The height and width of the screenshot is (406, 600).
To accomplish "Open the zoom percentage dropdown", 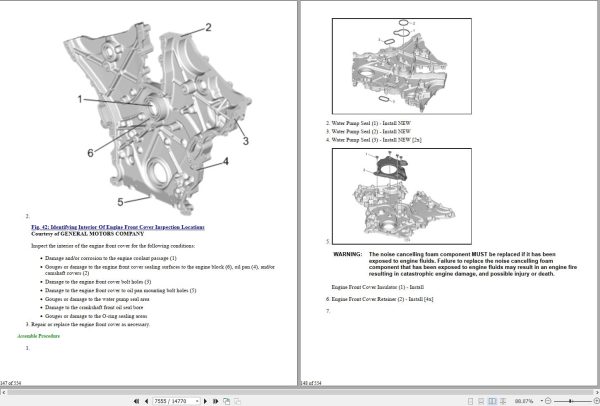I will [x=542, y=401].
